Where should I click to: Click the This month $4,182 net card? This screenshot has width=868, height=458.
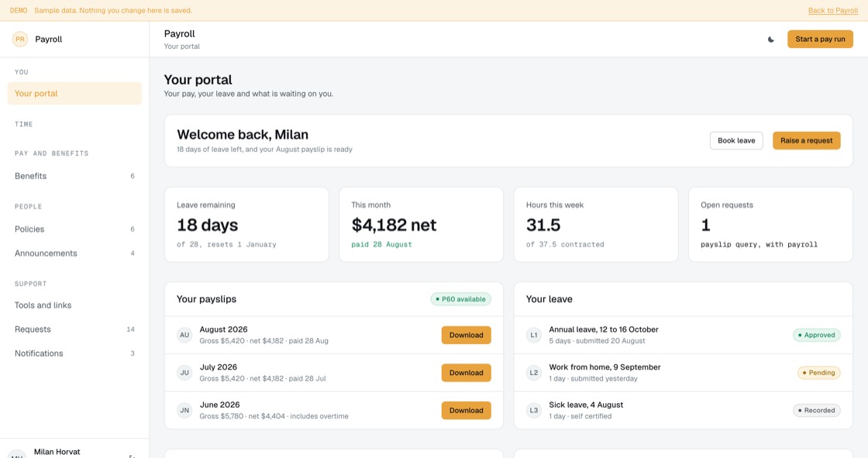coord(422,224)
